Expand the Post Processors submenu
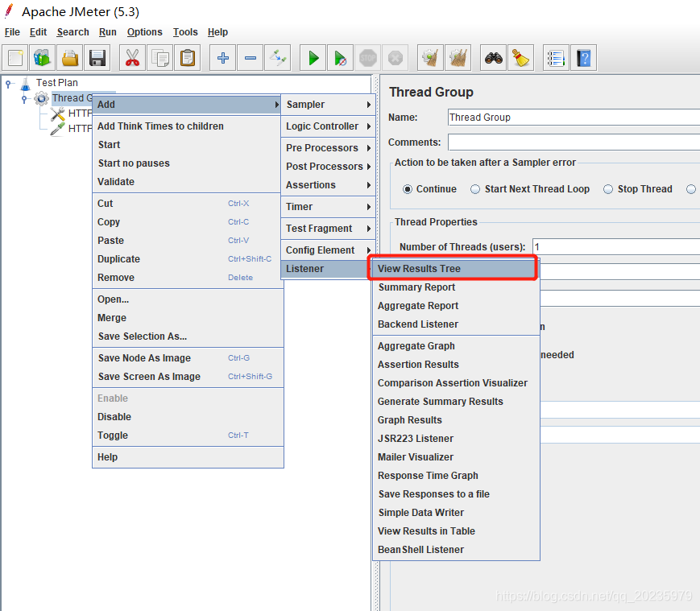 328,167
